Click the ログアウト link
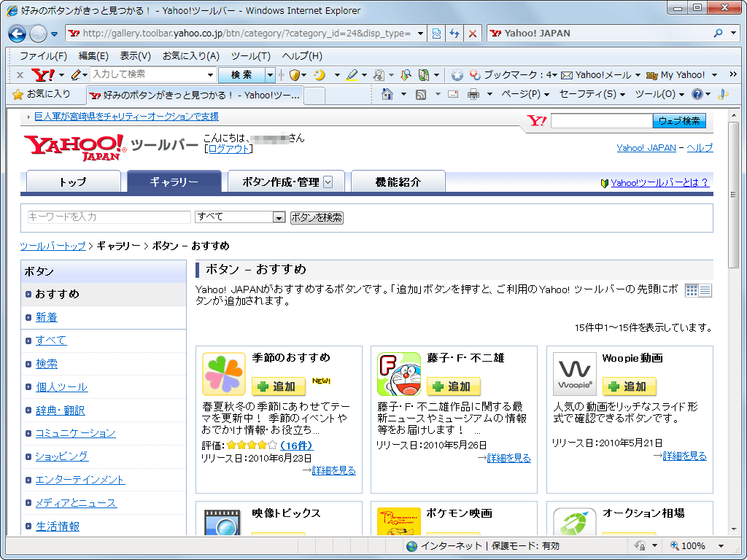This screenshot has height=560, width=747. click(x=229, y=149)
